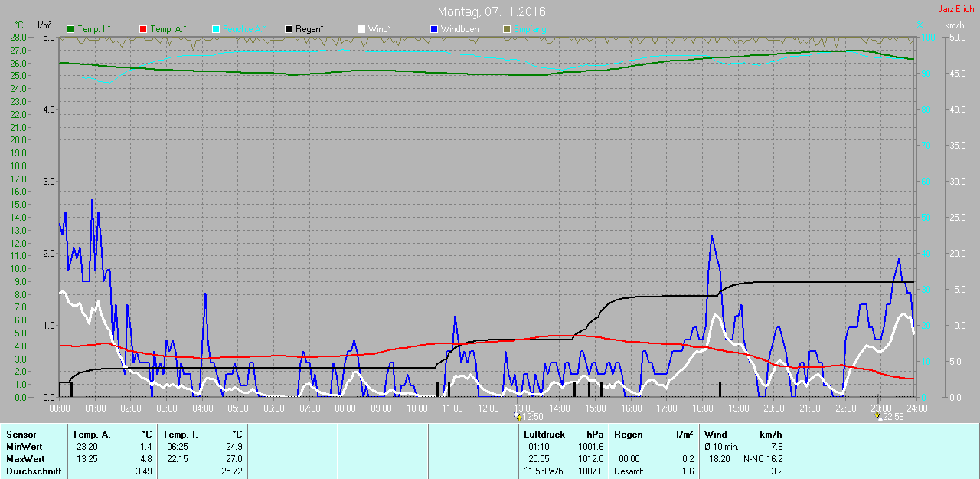Viewport: 980px width, 479px height.
Task: Select the cyan humidity legend swatch
Action: (216, 29)
